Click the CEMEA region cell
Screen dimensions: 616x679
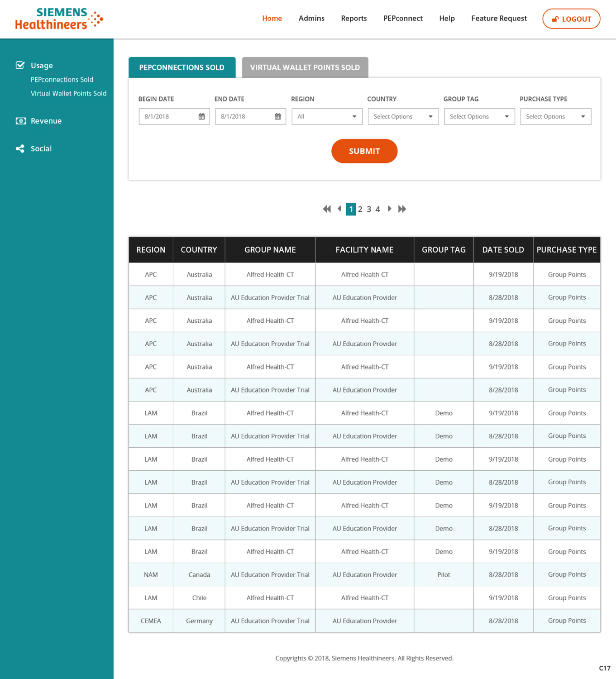coord(151,621)
